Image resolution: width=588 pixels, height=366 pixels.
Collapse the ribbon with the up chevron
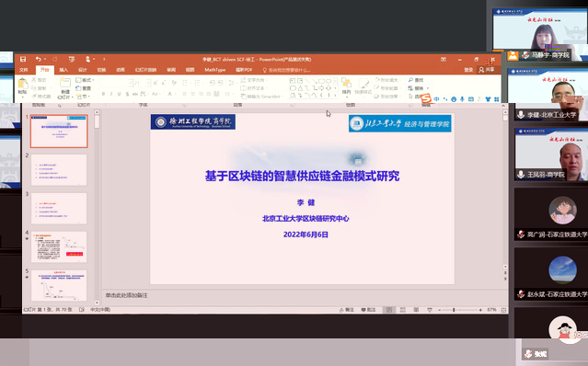tap(502, 105)
